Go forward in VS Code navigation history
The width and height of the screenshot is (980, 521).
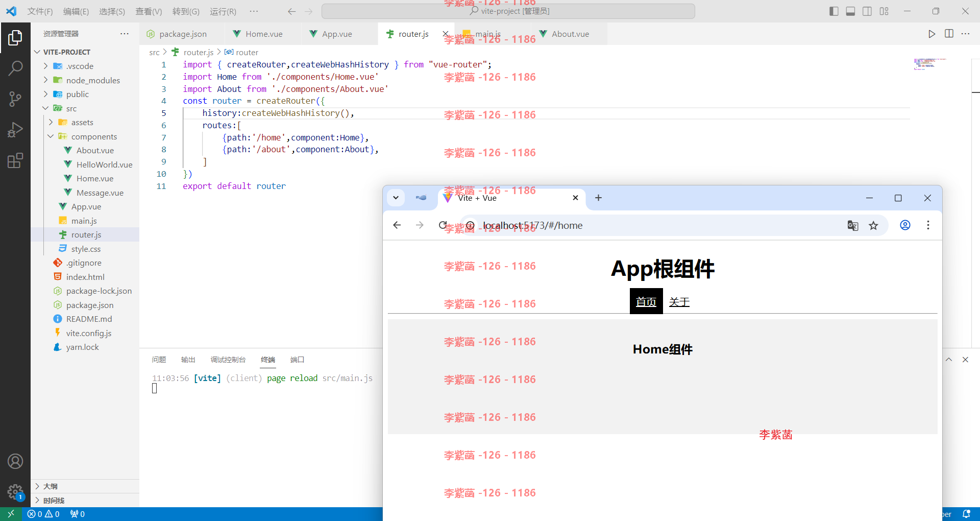pos(309,11)
